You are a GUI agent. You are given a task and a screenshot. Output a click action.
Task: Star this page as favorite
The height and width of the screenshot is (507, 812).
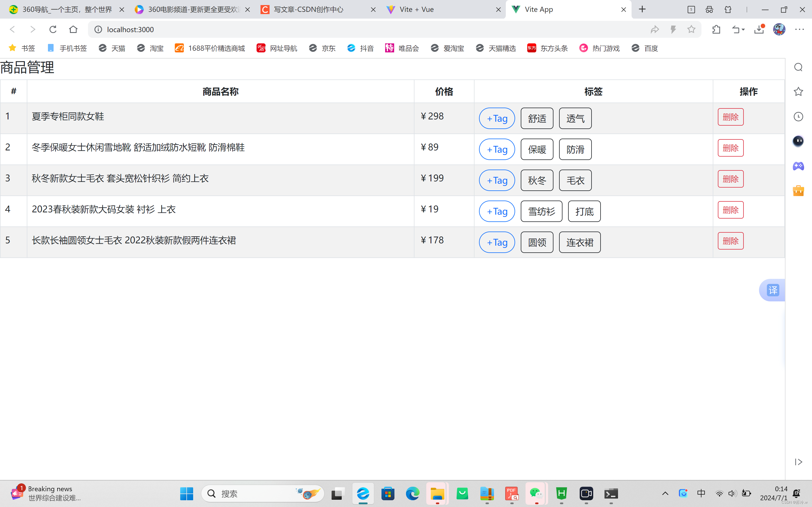691,30
